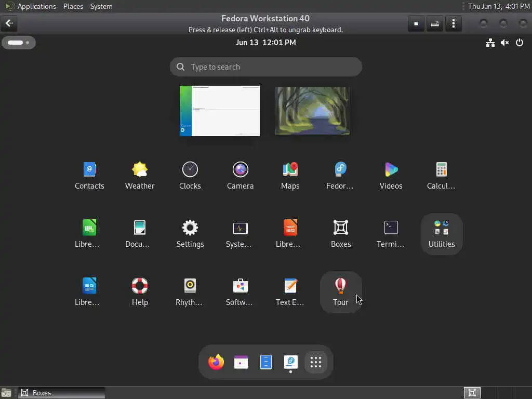Open the Calculator app

(x=441, y=176)
